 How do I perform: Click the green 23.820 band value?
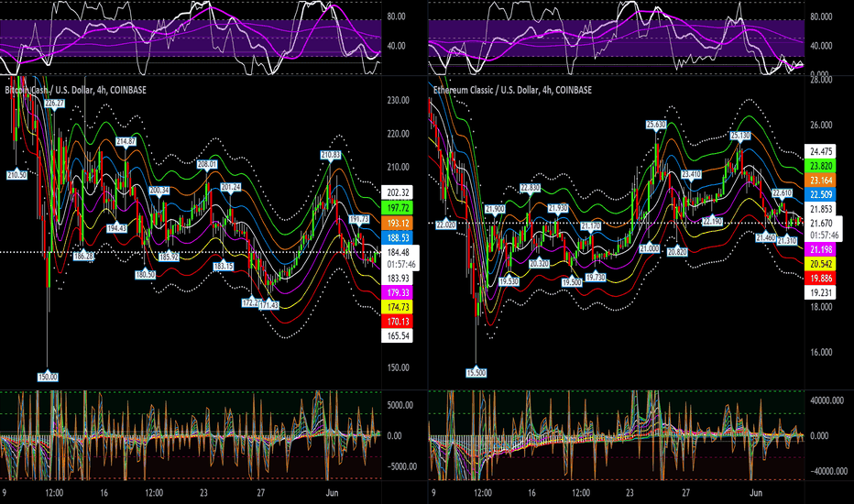click(821, 166)
